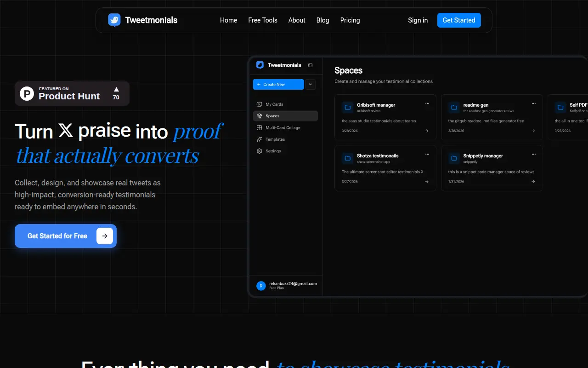
Task: Open the readme gen options menu
Action: (534, 103)
